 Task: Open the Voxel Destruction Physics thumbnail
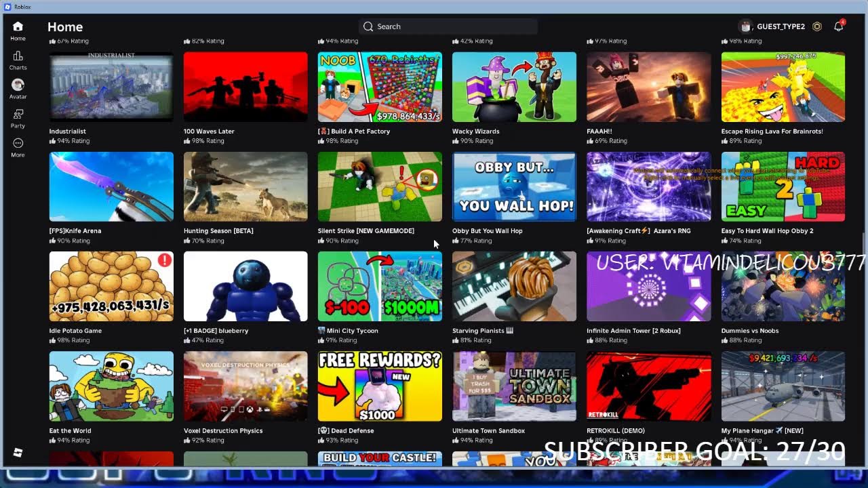coord(245,386)
